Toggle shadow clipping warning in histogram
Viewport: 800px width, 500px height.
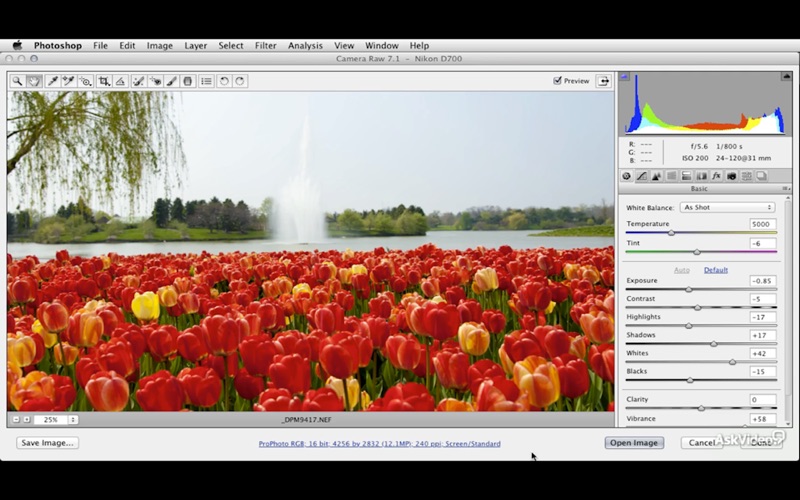tap(624, 77)
